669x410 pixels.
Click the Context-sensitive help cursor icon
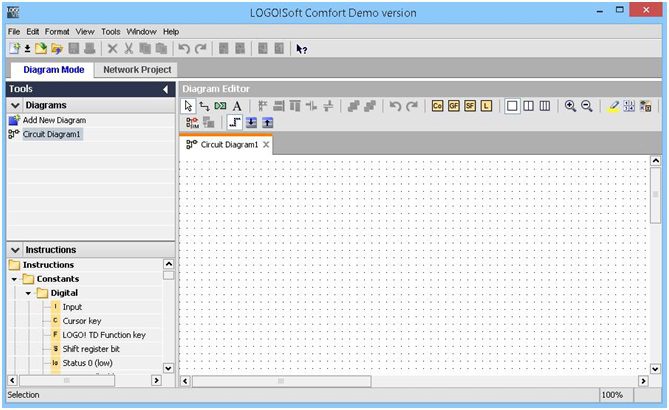point(301,49)
